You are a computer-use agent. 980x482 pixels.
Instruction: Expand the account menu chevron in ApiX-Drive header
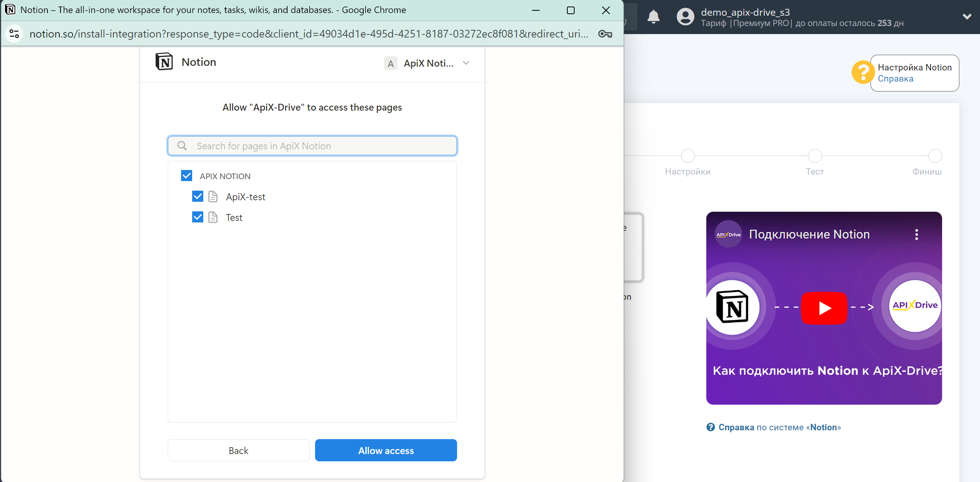pyautogui.click(x=967, y=17)
